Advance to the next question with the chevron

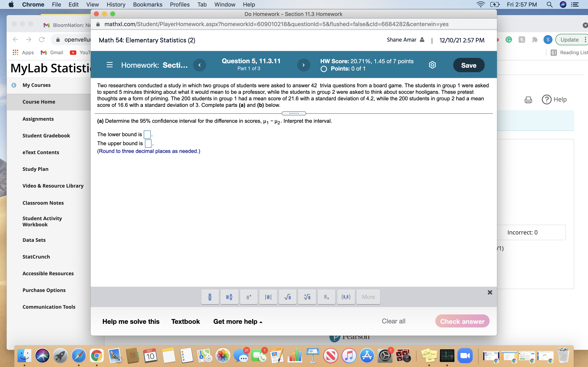coord(303,65)
